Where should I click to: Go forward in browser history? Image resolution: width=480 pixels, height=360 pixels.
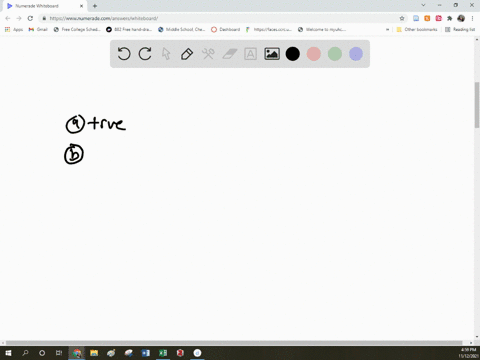click(19, 18)
